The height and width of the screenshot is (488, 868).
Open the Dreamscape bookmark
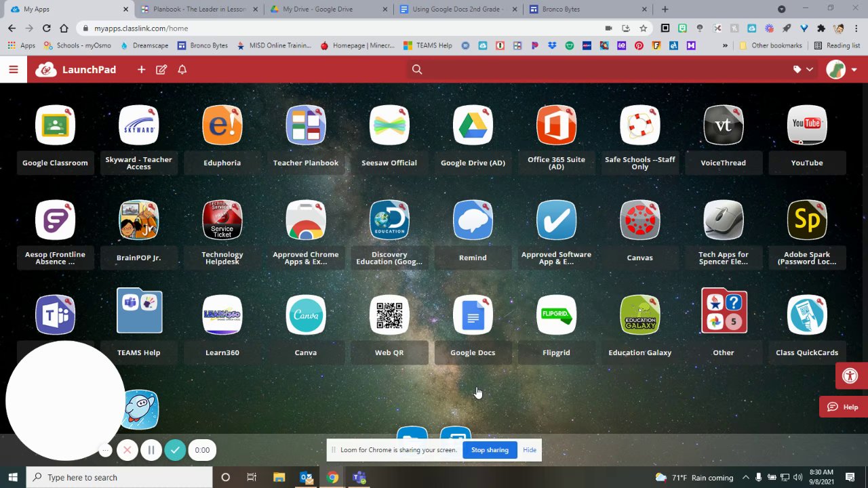(144, 45)
